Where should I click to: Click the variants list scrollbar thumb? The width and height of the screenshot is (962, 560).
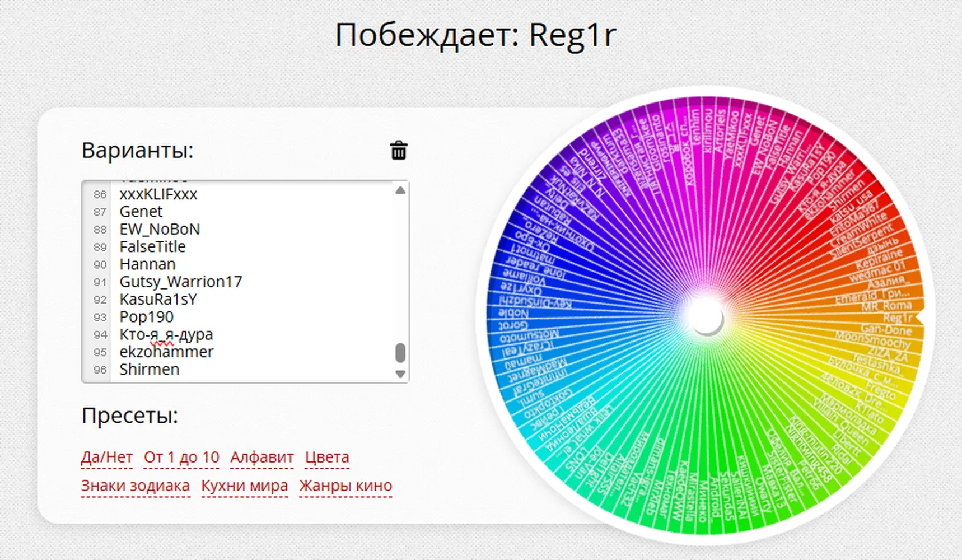(x=400, y=353)
